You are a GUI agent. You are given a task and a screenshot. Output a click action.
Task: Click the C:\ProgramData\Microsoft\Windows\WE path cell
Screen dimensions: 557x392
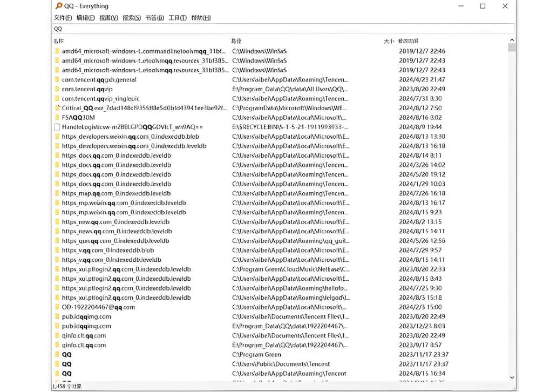[289, 108]
